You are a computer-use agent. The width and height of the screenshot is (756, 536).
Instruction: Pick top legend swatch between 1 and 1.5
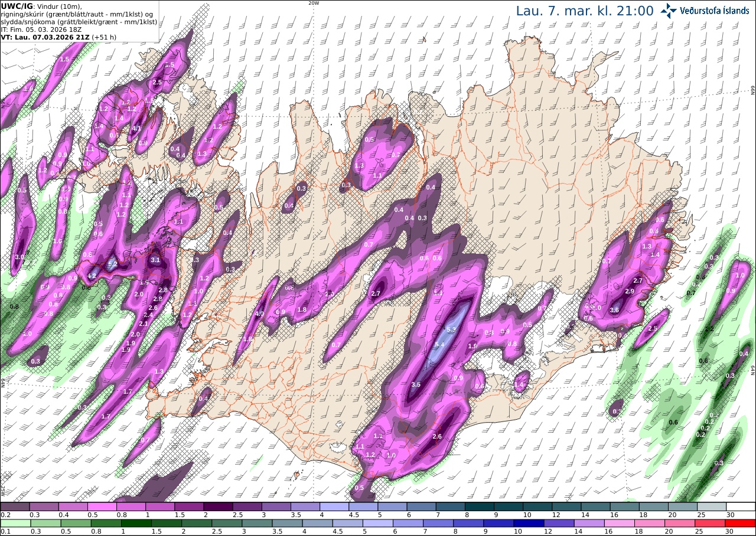pos(159,506)
